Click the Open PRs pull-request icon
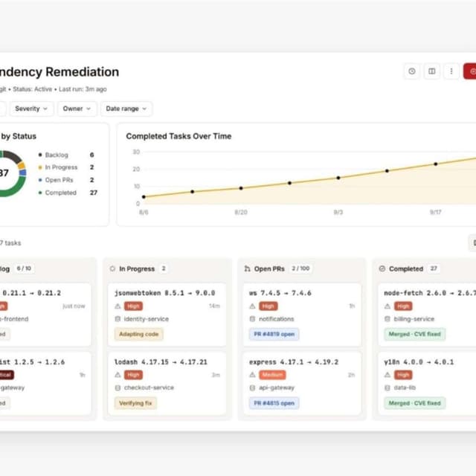The width and height of the screenshot is (476, 476). (248, 268)
